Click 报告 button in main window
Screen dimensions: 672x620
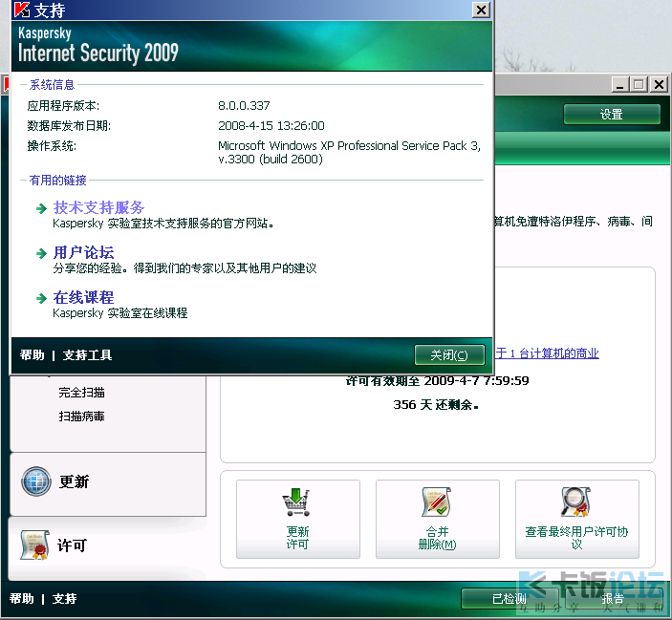[x=614, y=599]
